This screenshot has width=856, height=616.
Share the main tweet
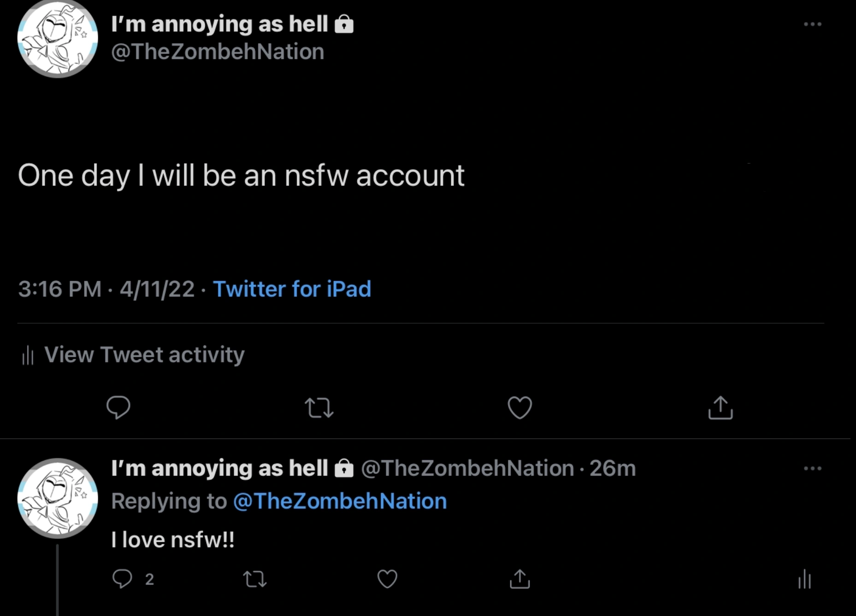coord(720,408)
